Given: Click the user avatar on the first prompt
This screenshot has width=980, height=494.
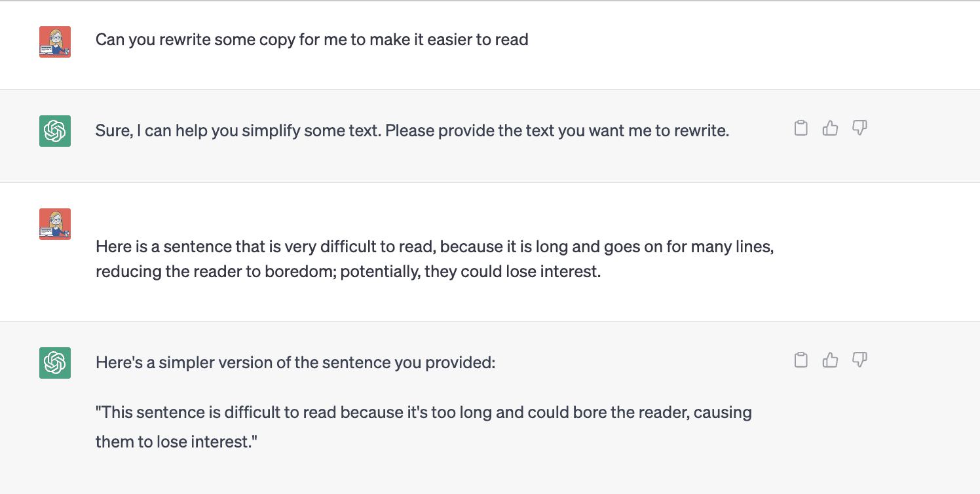Looking at the screenshot, I should [x=55, y=42].
